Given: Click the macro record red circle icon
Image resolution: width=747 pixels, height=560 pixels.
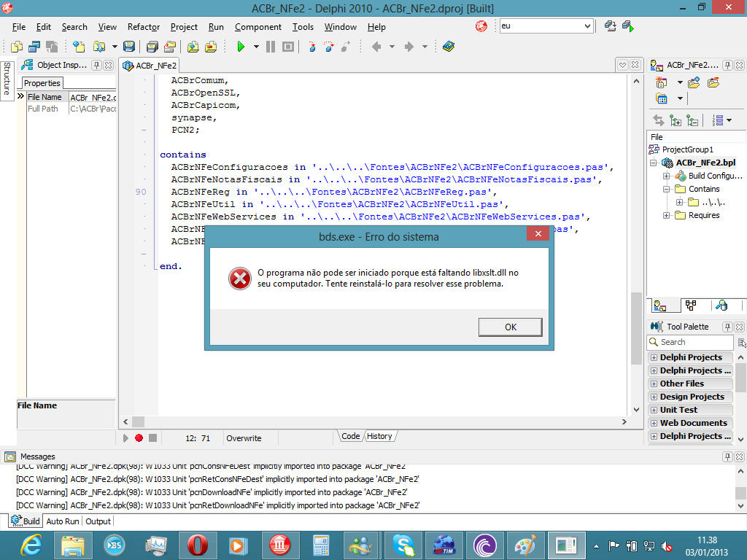Looking at the screenshot, I should tap(139, 437).
